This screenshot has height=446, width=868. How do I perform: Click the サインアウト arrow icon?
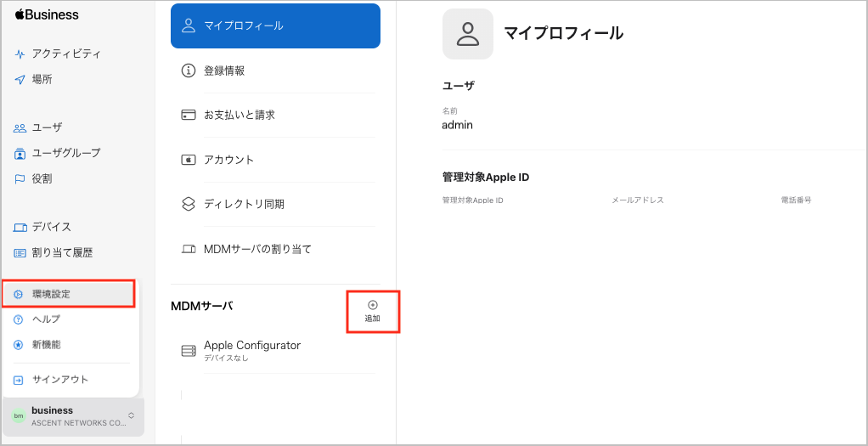19,380
